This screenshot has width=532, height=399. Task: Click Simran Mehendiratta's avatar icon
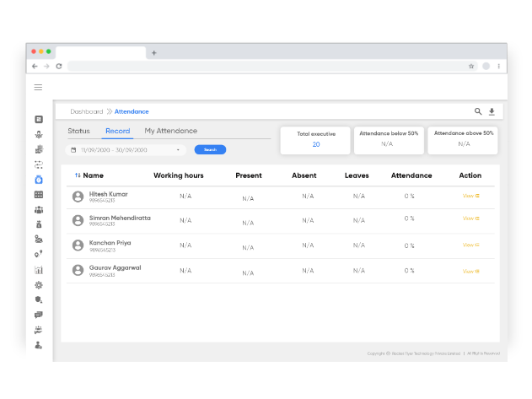[x=78, y=220]
